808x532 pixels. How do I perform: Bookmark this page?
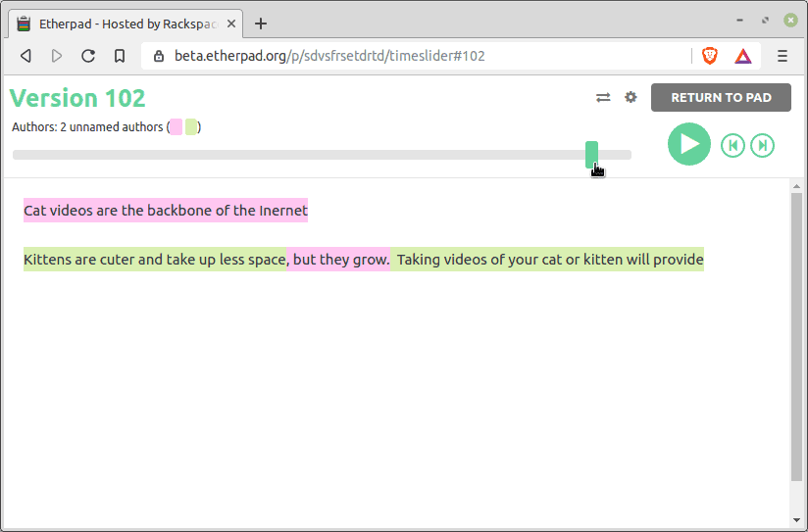tap(120, 56)
